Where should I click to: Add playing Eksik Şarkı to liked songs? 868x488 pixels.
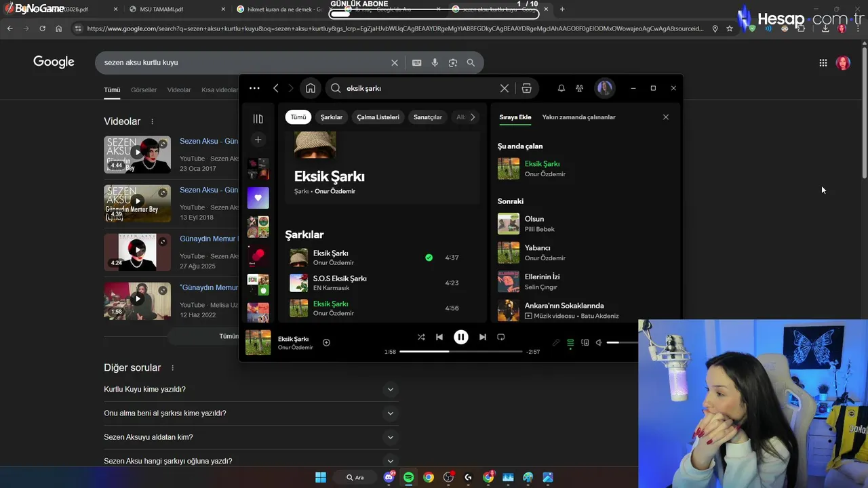(x=326, y=343)
